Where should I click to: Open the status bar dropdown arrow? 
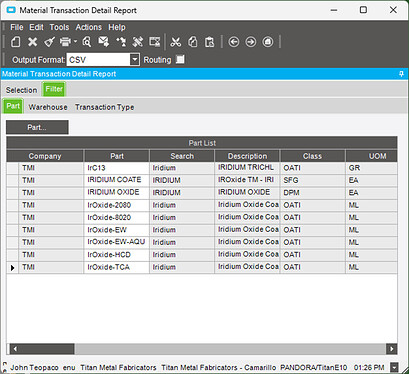[394, 367]
